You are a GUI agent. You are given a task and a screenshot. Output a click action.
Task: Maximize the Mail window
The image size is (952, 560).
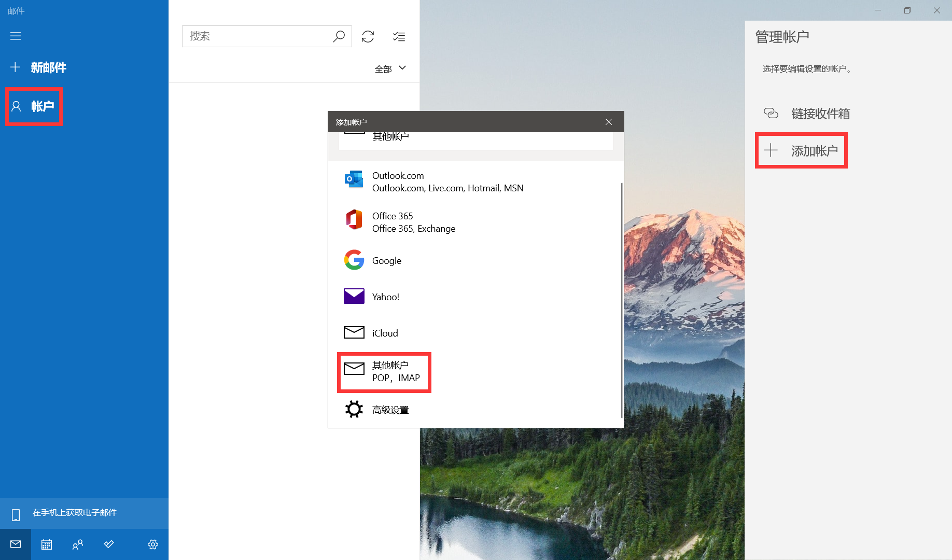(907, 10)
